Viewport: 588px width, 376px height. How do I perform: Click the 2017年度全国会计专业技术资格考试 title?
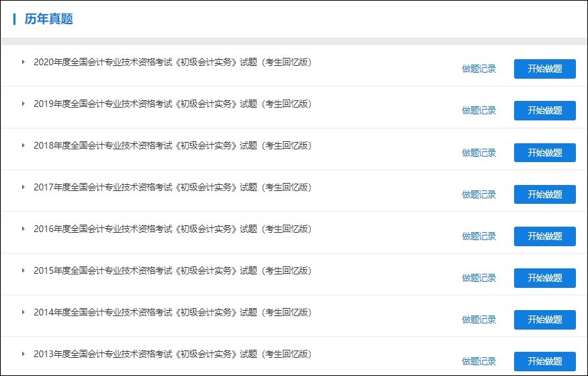pyautogui.click(x=173, y=187)
